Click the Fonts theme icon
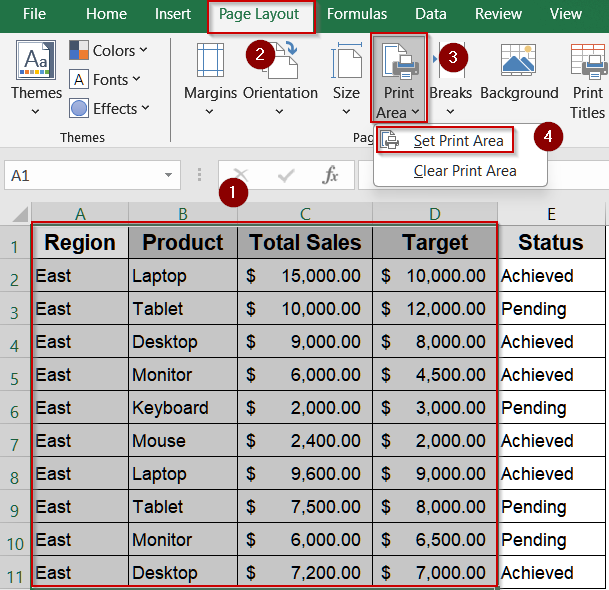609x590 pixels. [x=79, y=79]
